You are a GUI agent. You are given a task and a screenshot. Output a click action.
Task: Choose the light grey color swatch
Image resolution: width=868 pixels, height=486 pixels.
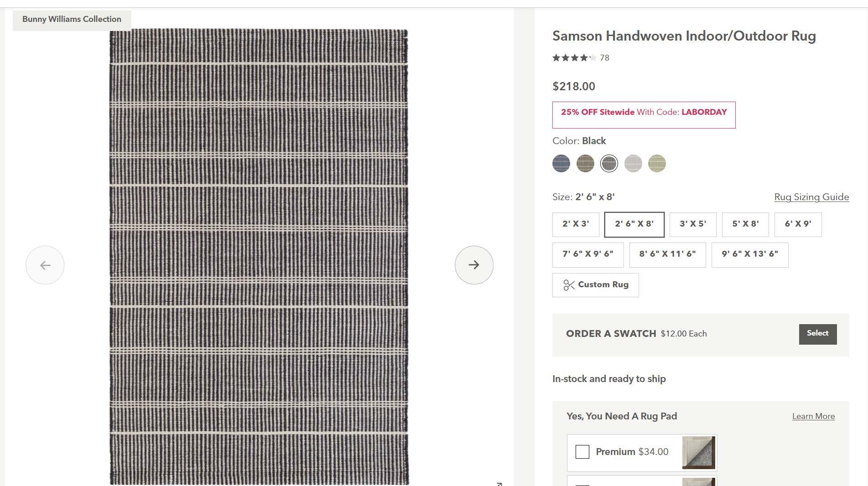click(633, 163)
